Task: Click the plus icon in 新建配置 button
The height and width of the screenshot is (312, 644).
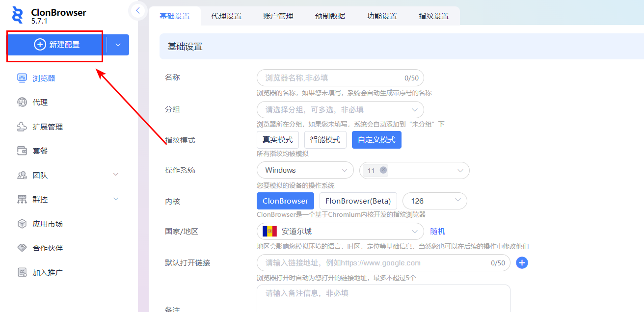Action: 40,45
